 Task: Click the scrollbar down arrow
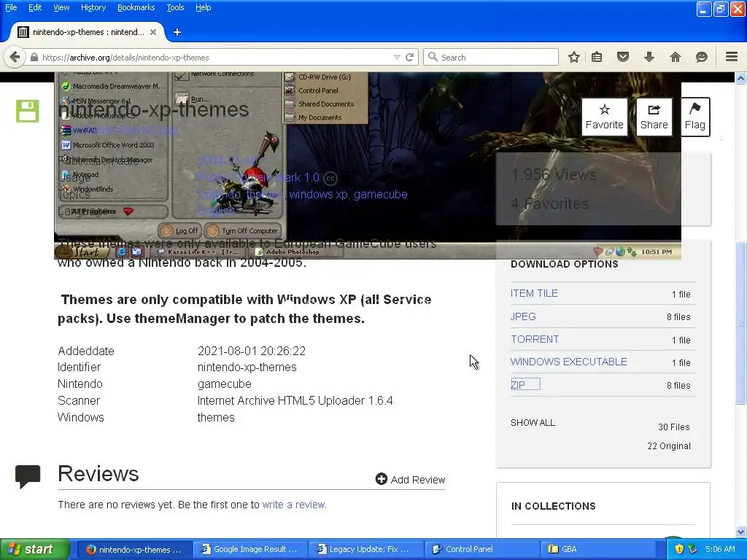[x=741, y=532]
